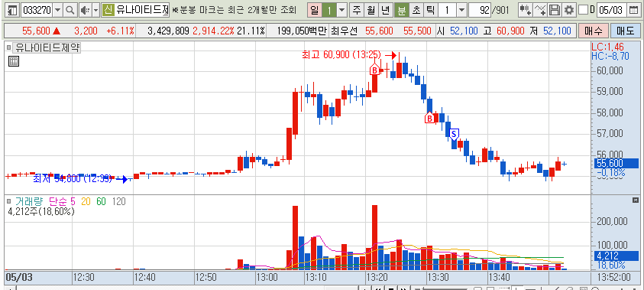Toggle the 유나이티드제약 legend square marker
Image resolution: width=644 pixels, height=290 pixels.
tap(9, 47)
